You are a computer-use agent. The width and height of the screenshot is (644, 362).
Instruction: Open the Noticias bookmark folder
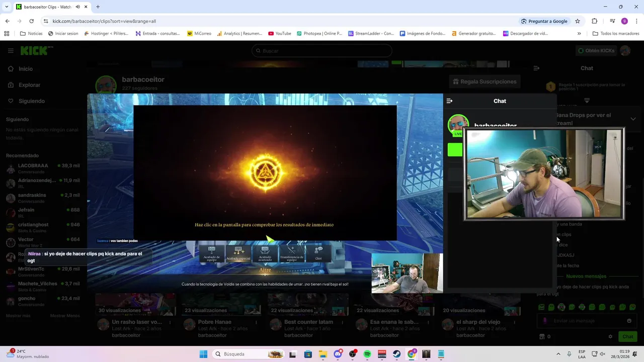click(31, 34)
